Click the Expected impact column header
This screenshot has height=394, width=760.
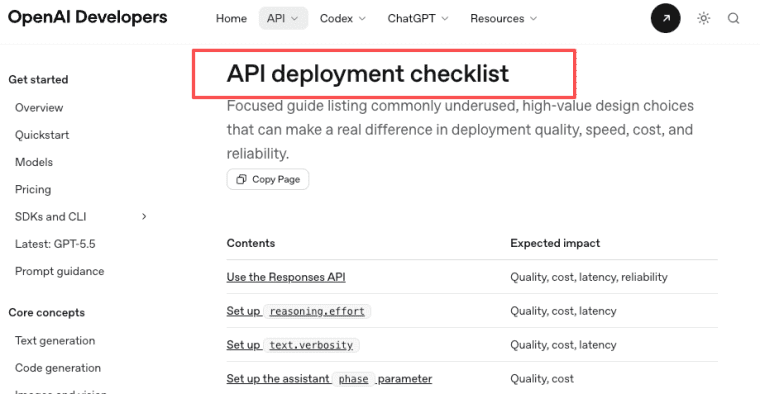[x=555, y=243]
